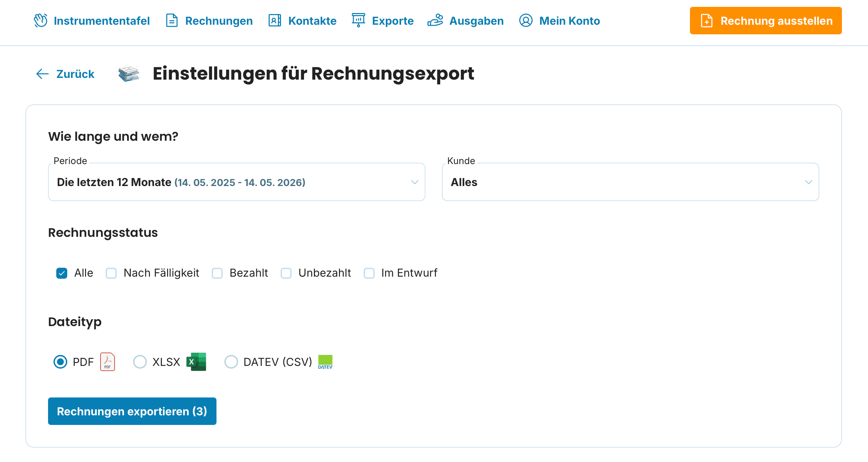Open the Ausgaben navigation item
The height and width of the screenshot is (462, 868).
point(466,21)
